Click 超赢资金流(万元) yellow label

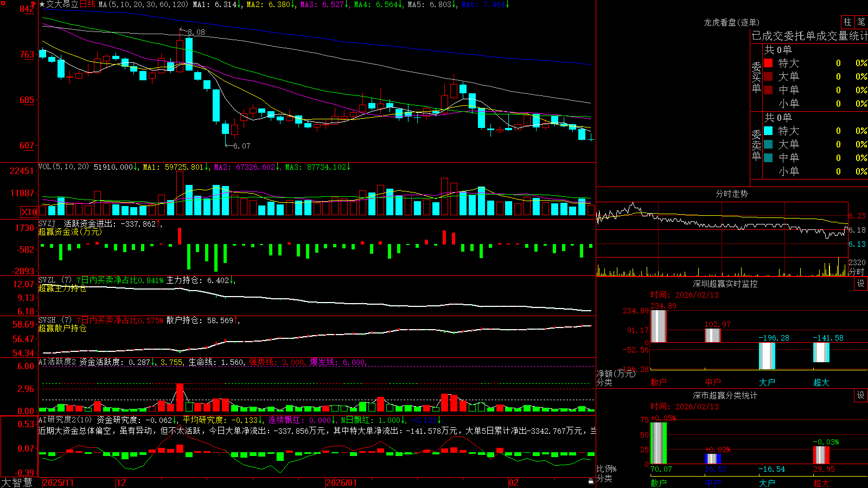point(70,232)
